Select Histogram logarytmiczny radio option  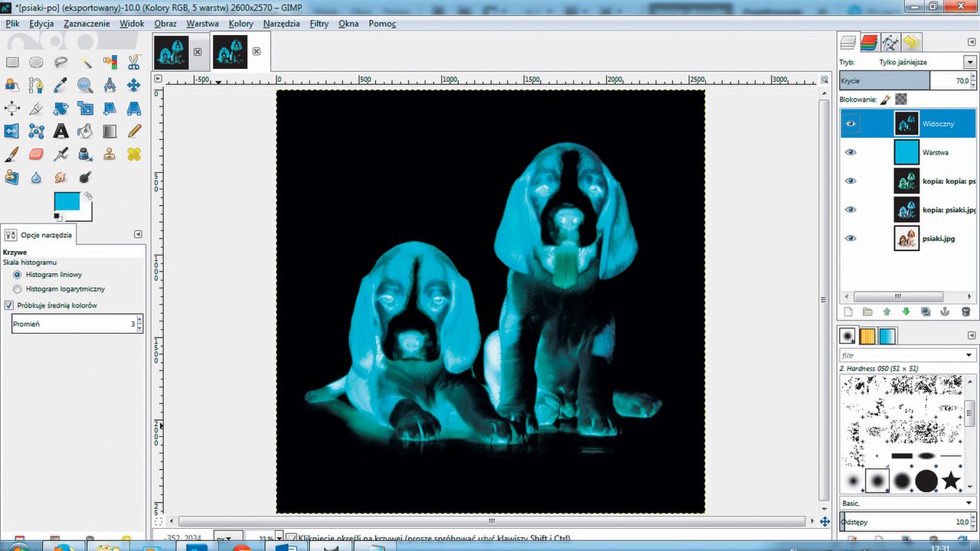(x=18, y=289)
